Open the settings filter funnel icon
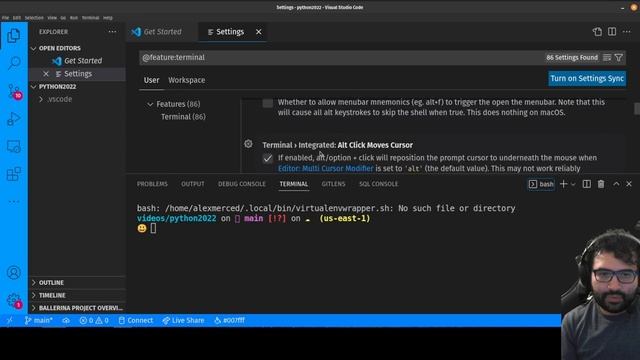The height and width of the screenshot is (360, 640). pos(619,58)
